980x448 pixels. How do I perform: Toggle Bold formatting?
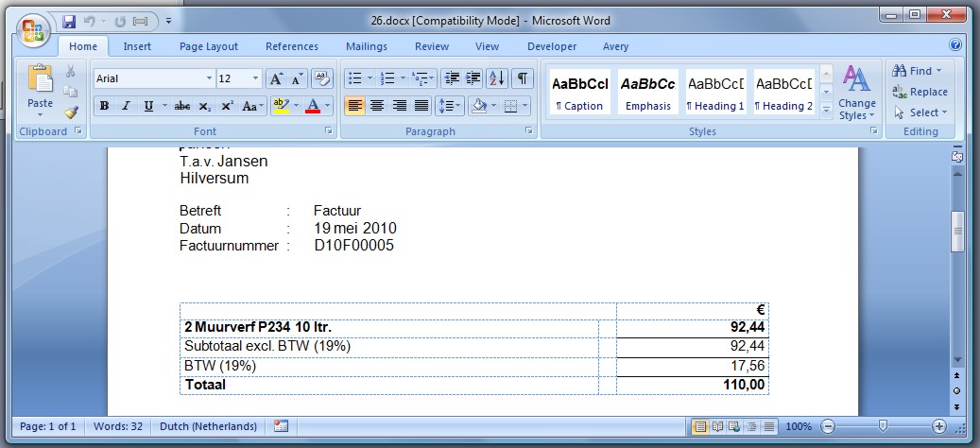[104, 106]
